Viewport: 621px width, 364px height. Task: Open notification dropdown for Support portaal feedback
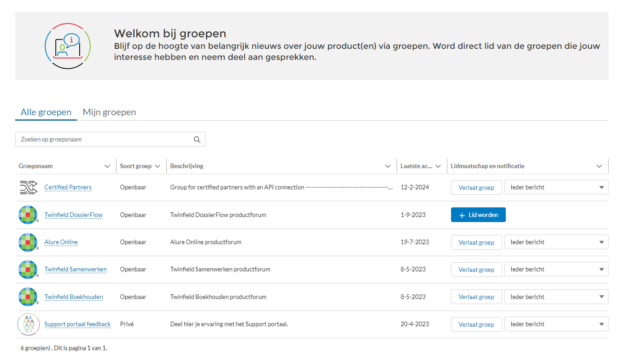click(556, 324)
